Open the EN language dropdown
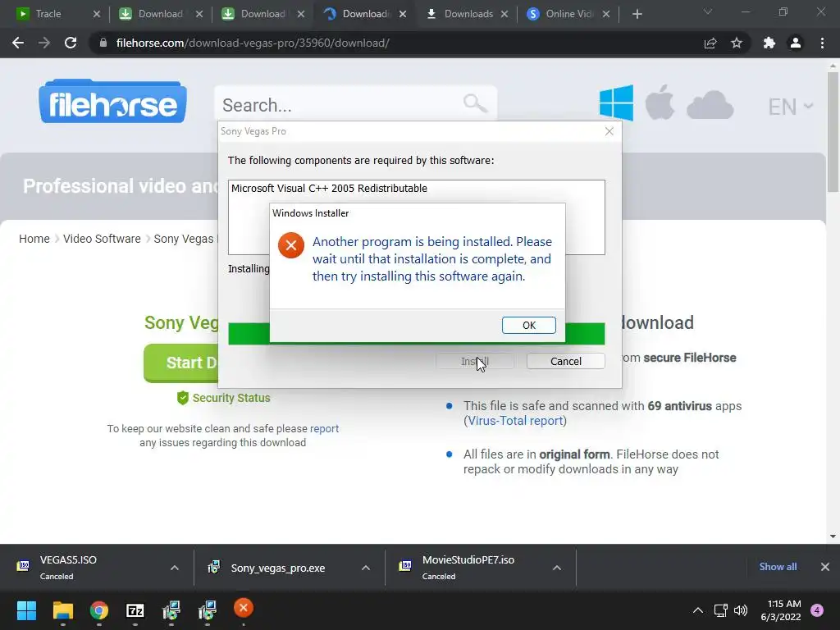 point(791,107)
